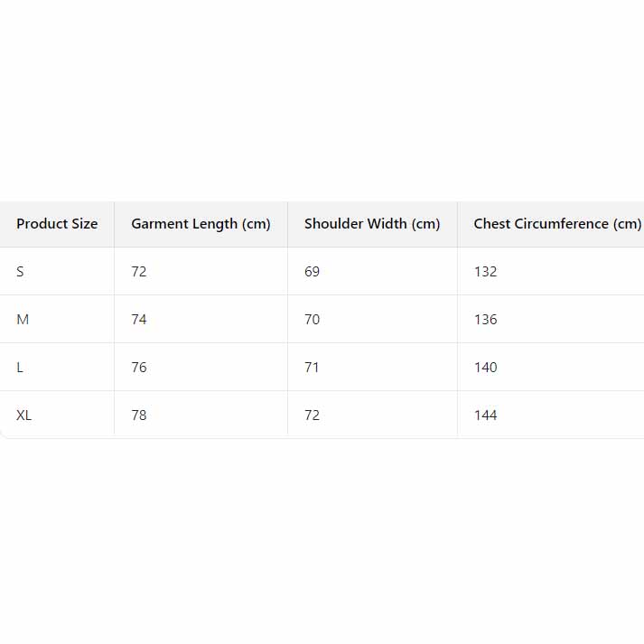Click the chest circumference value 140
644x644 pixels.
coord(486,368)
